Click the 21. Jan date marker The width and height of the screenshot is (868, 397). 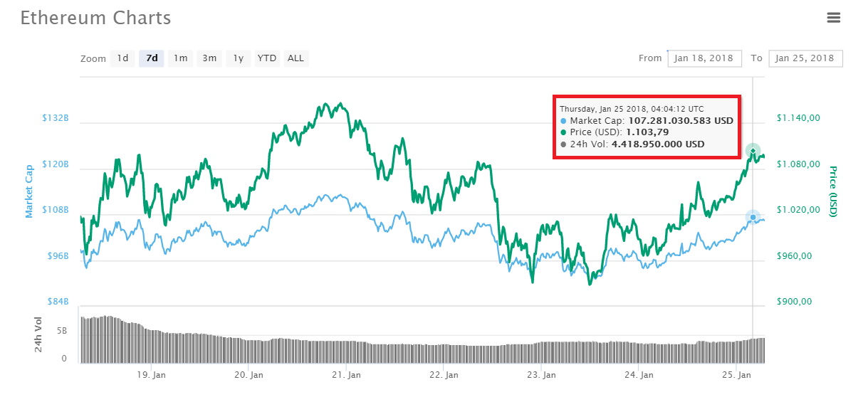coord(344,374)
